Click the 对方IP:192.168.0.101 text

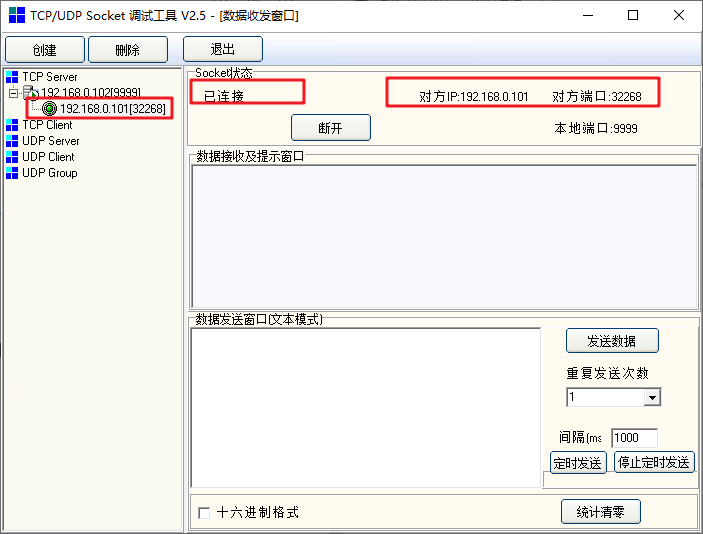474,96
